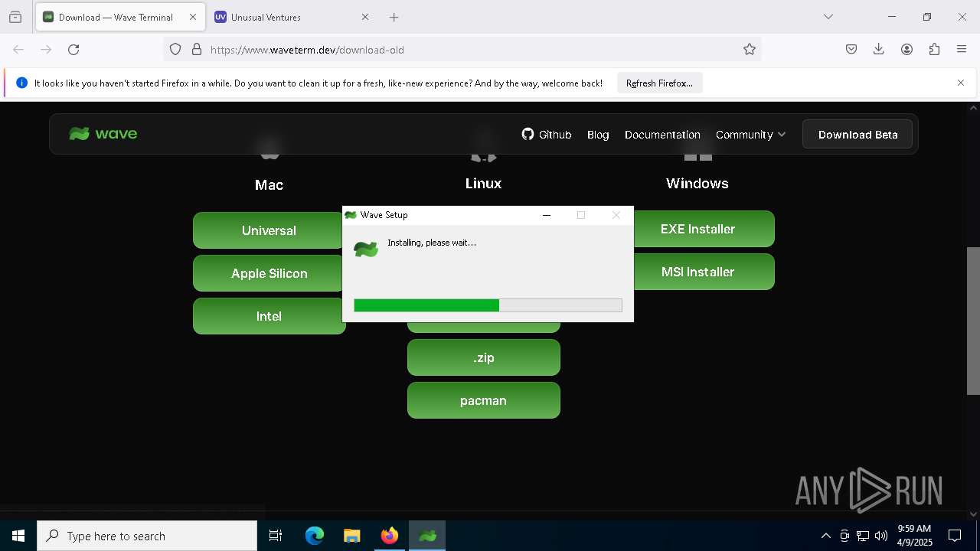
Task: Open the Windows Start menu
Action: 18,536
